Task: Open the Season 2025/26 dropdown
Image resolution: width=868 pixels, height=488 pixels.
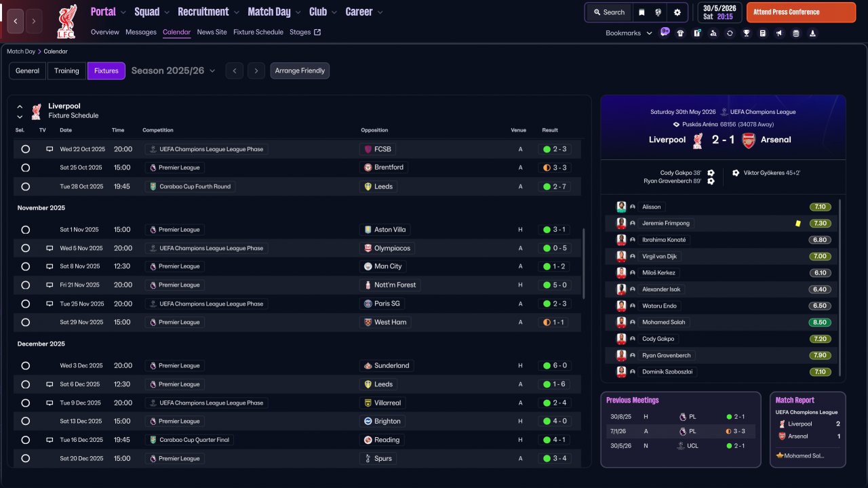Action: pyautogui.click(x=174, y=70)
